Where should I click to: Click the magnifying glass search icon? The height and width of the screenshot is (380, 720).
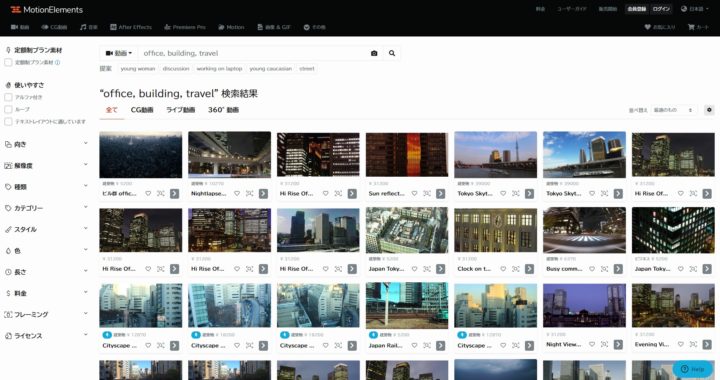tap(392, 53)
